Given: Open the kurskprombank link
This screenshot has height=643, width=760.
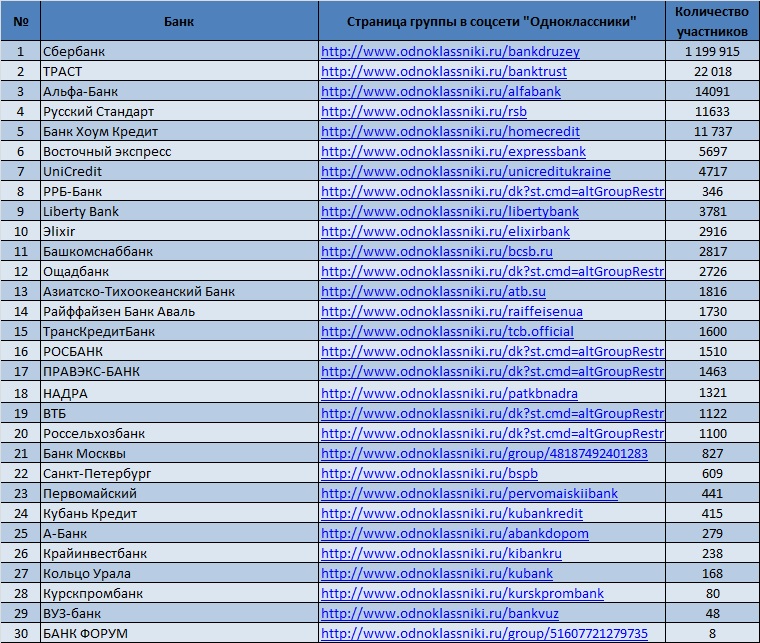Looking at the screenshot, I should 462,593.
